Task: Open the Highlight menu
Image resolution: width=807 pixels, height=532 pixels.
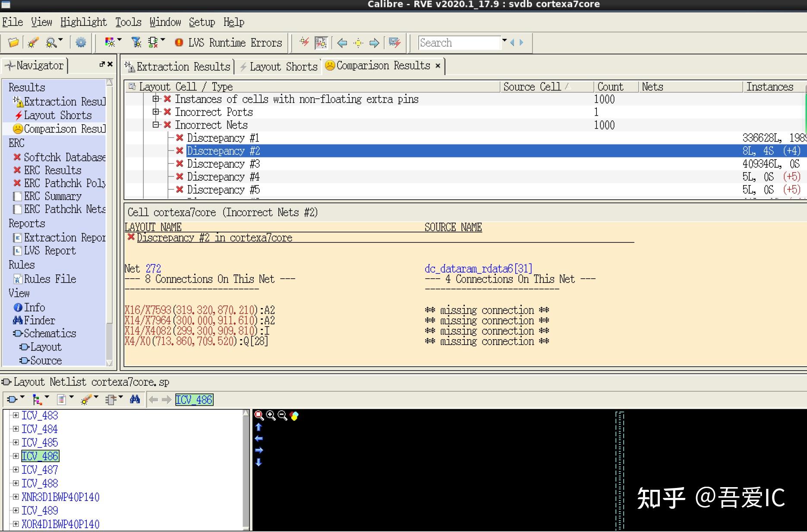Action: pos(83,22)
